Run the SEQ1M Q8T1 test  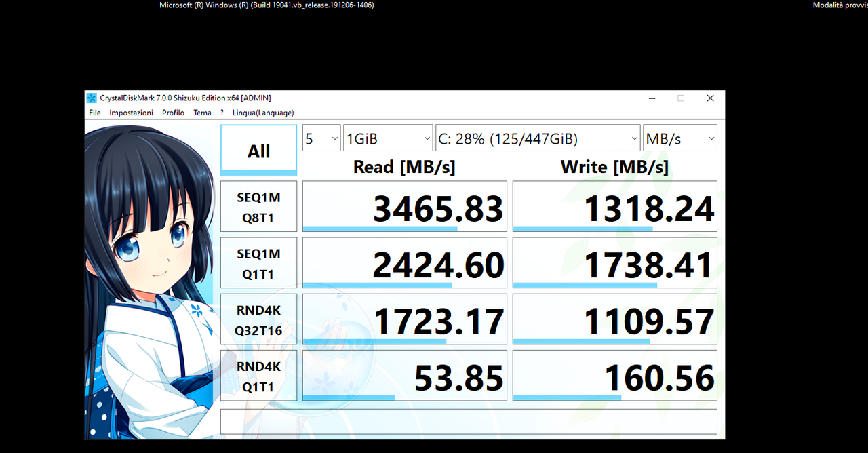coord(259,206)
